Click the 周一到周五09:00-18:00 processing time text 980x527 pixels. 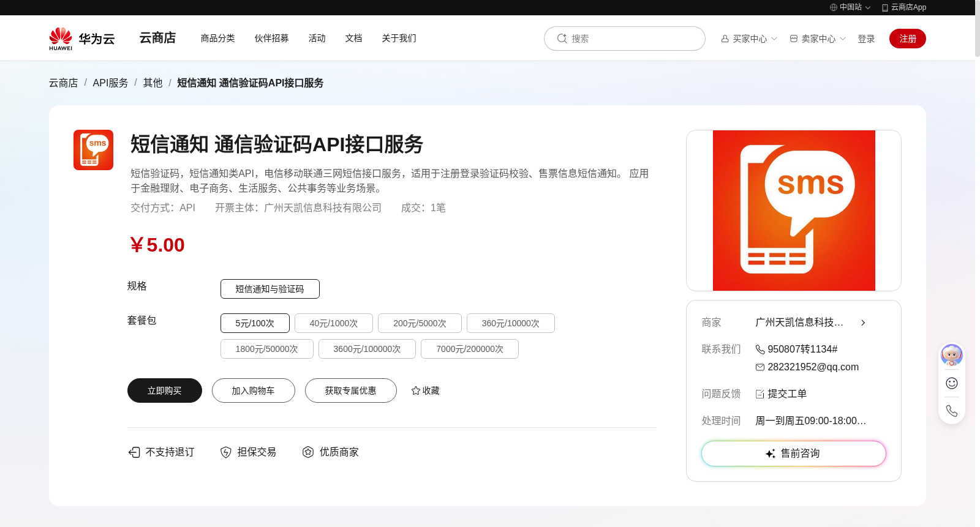[x=810, y=421]
